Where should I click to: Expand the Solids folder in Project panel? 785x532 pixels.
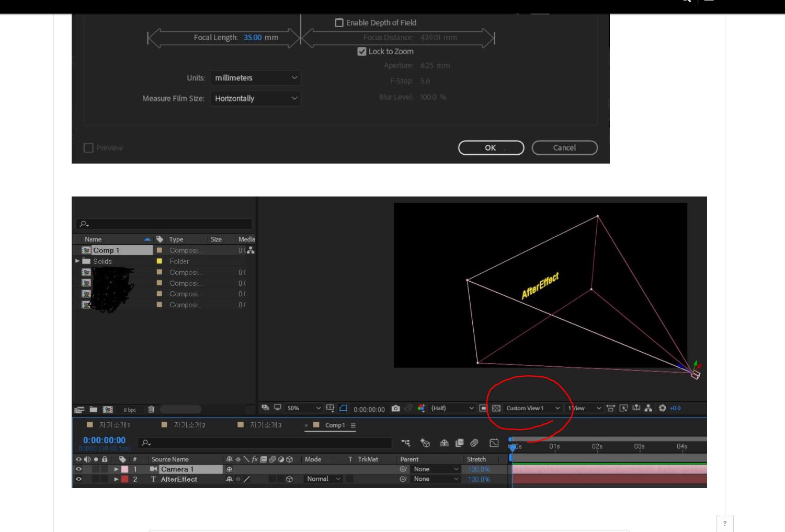pos(77,261)
